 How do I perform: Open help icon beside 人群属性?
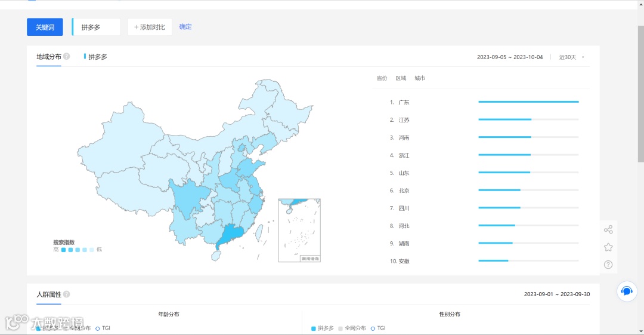67,294
